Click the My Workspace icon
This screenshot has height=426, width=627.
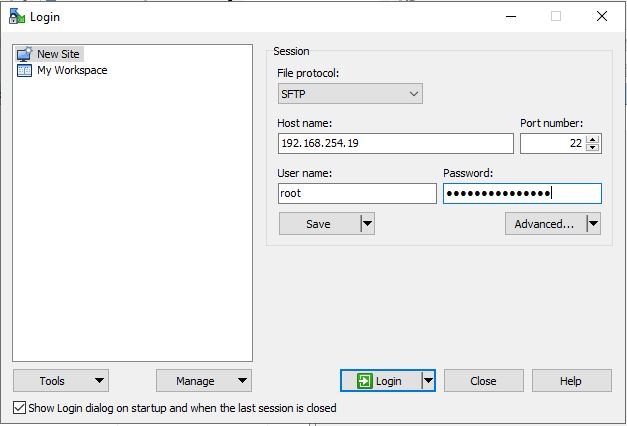(24, 70)
